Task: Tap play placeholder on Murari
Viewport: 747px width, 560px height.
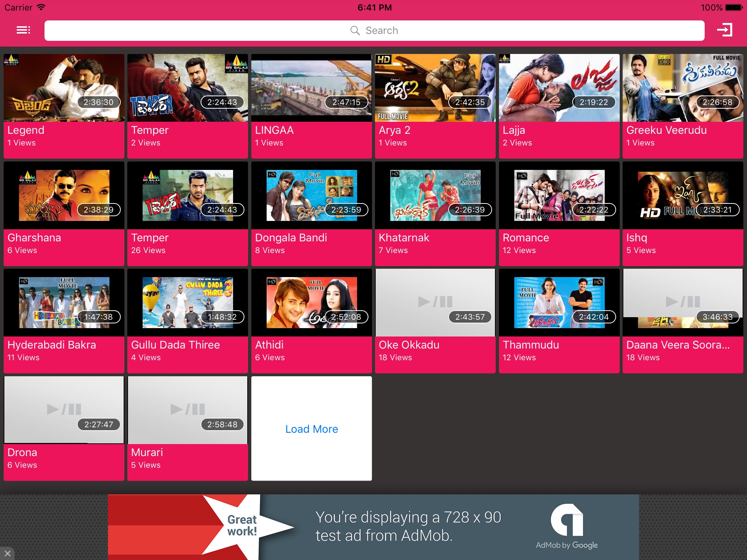Action: tap(187, 409)
